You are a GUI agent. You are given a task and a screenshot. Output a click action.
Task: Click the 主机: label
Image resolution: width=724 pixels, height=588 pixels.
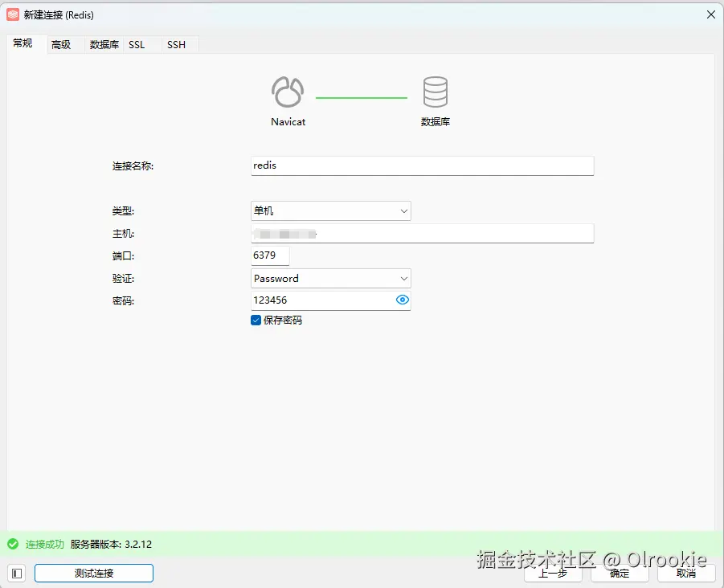(123, 234)
